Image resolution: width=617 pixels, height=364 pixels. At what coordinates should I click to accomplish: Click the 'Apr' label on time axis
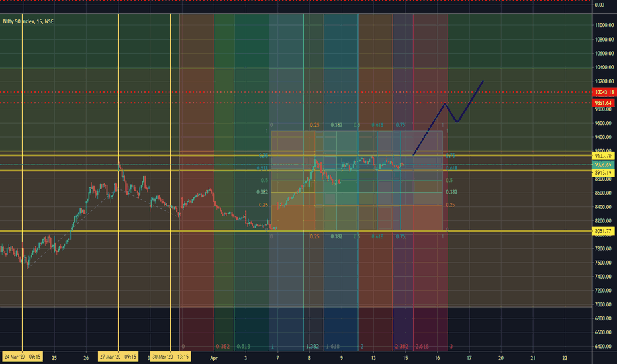click(x=214, y=358)
